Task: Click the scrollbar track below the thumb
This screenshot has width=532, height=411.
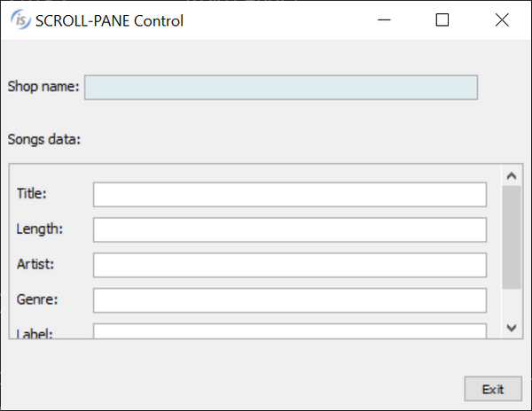Action: tap(511, 304)
